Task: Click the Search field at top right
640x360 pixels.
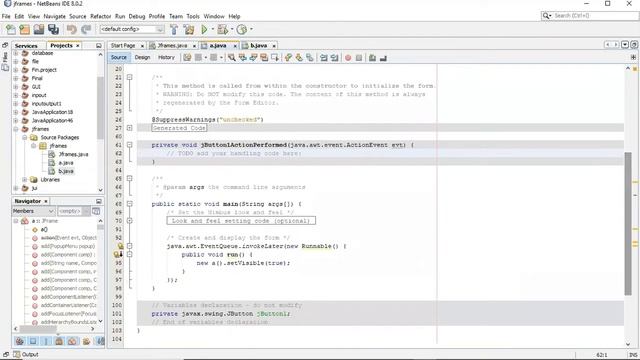Action: click(590, 16)
